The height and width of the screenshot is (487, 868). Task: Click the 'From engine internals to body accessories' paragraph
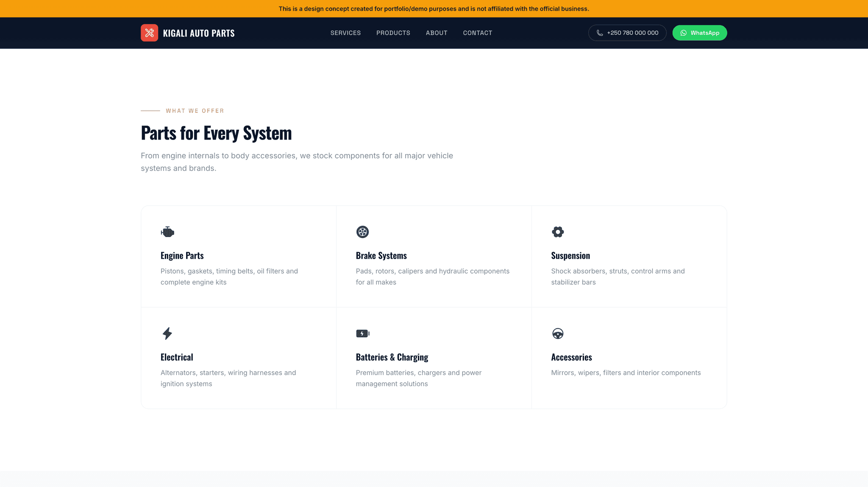297,162
